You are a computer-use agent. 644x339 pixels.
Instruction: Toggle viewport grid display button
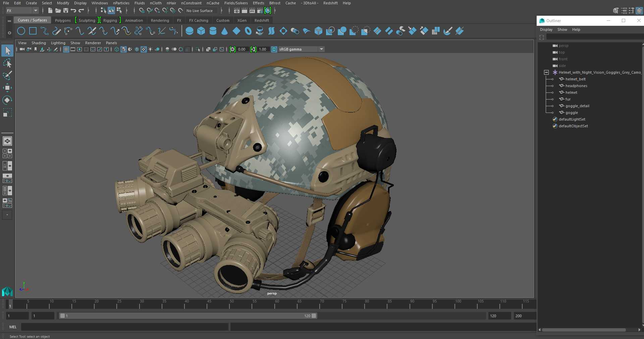point(66,49)
